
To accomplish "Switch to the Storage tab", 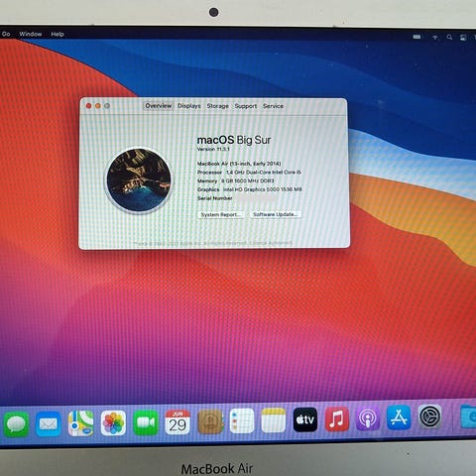I will click(218, 106).
